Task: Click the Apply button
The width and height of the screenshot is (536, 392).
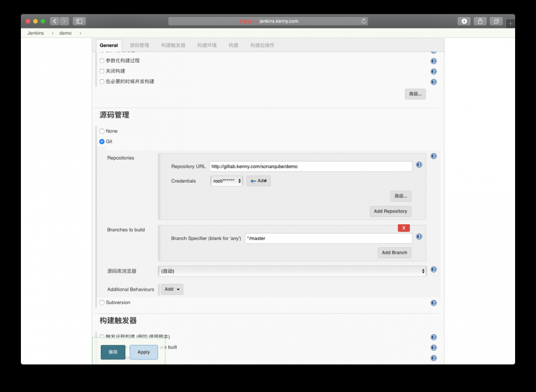Action: [x=143, y=352]
